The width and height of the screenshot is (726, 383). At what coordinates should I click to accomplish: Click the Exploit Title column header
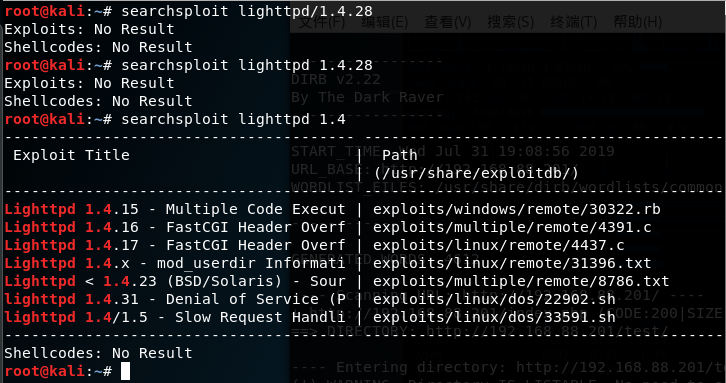pos(71,155)
